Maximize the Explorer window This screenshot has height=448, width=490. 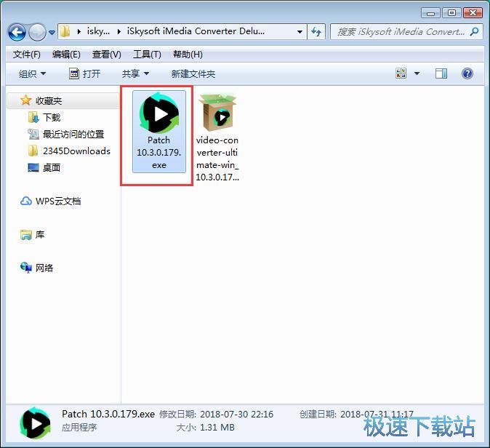[x=451, y=13]
